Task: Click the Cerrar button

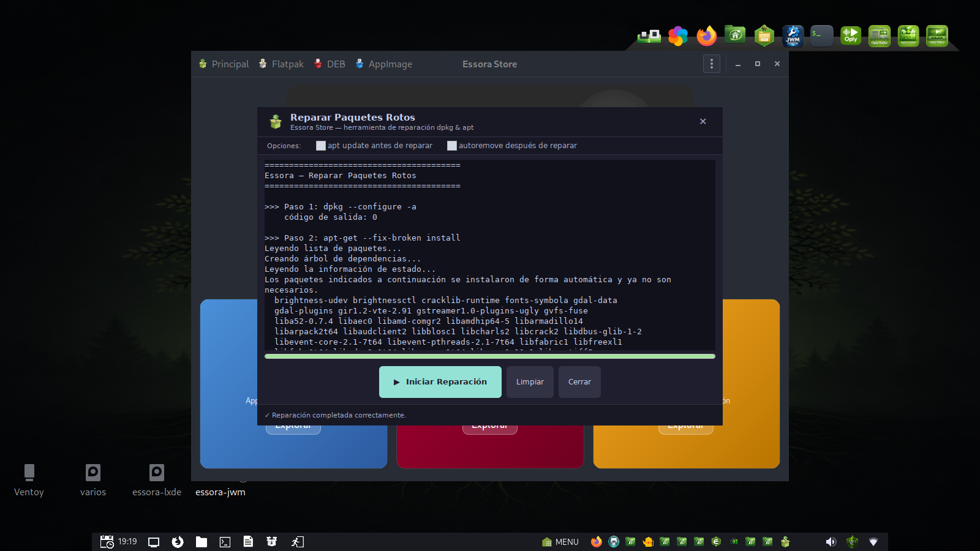Action: pyautogui.click(x=579, y=382)
